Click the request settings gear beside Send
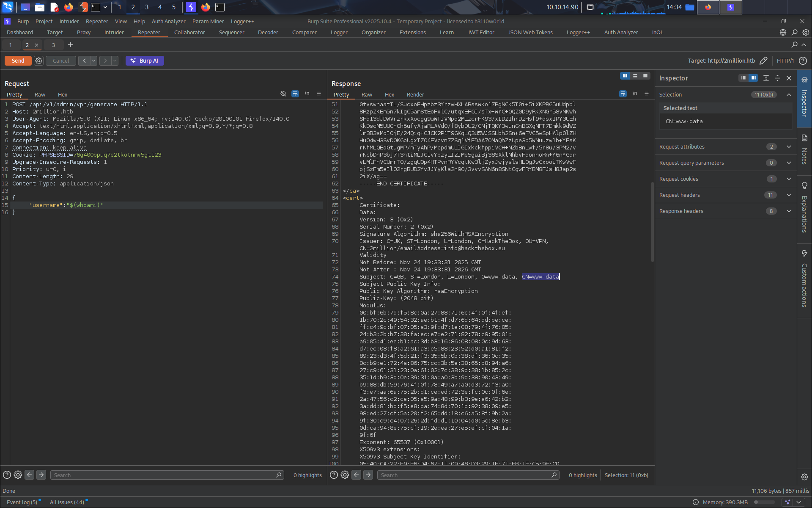 [38, 61]
